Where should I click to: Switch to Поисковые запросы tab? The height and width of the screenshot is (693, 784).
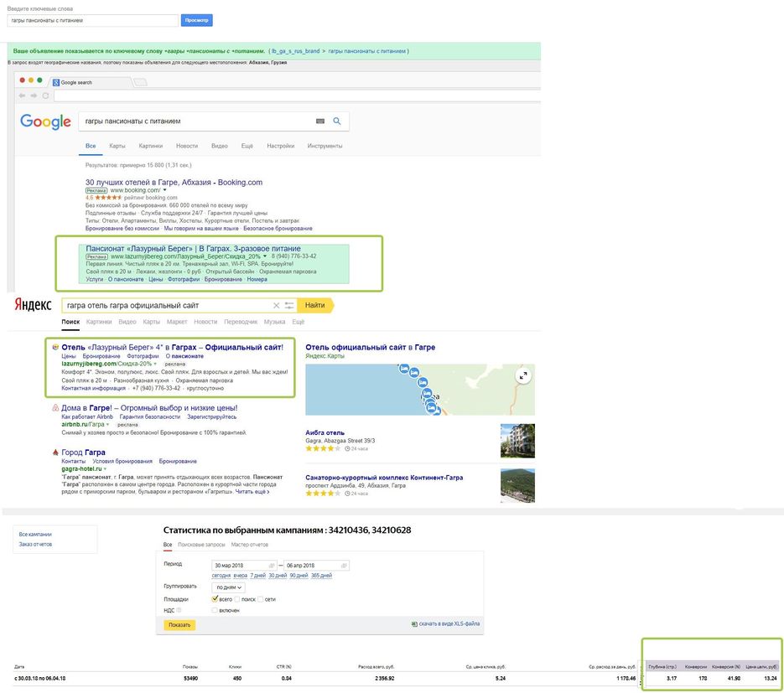pyautogui.click(x=201, y=545)
